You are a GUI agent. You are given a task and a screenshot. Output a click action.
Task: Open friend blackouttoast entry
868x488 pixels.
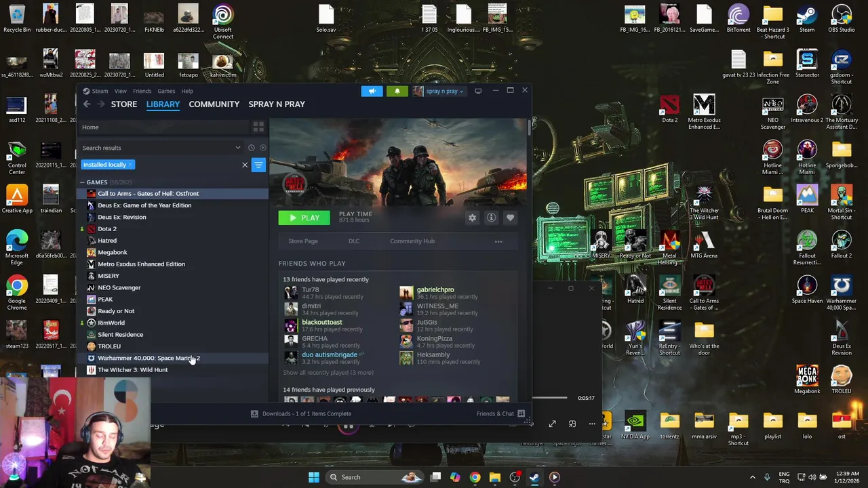pos(321,323)
